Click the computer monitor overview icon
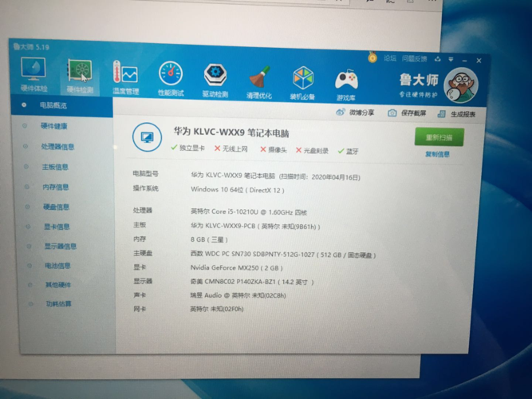 pyautogui.click(x=148, y=136)
